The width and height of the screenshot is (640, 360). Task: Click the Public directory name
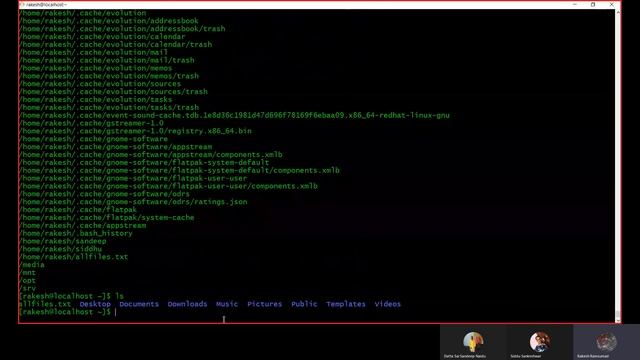[304, 304]
